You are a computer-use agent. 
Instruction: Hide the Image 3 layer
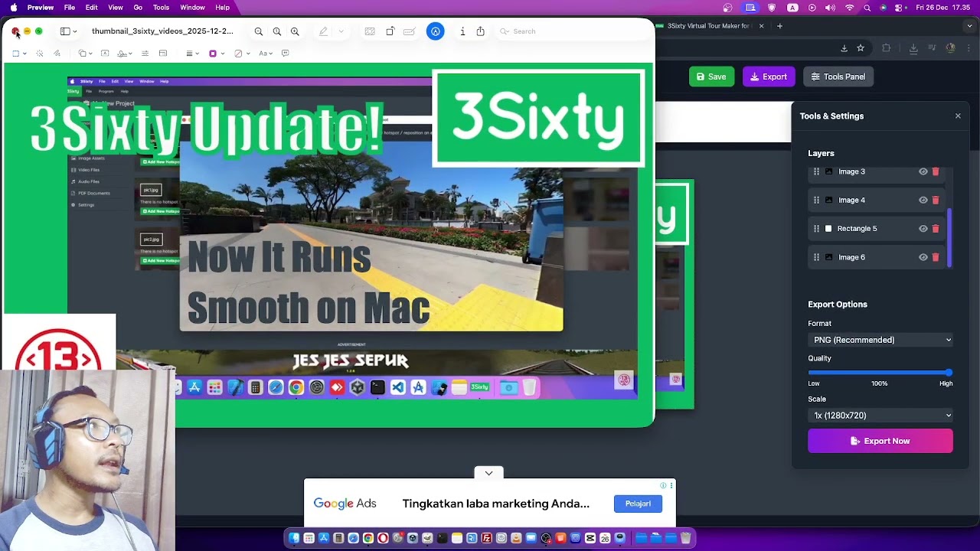click(923, 171)
